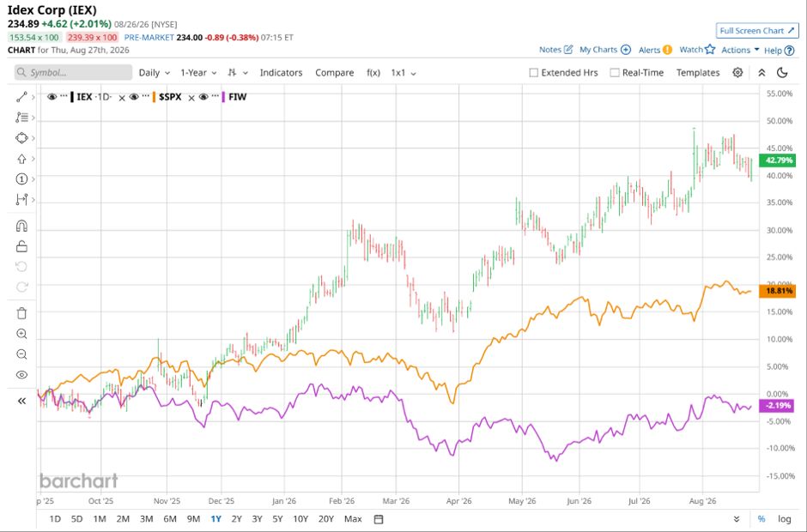This screenshot has height=532, width=807.
Task: Select the 1D time range
Action: 55,518
